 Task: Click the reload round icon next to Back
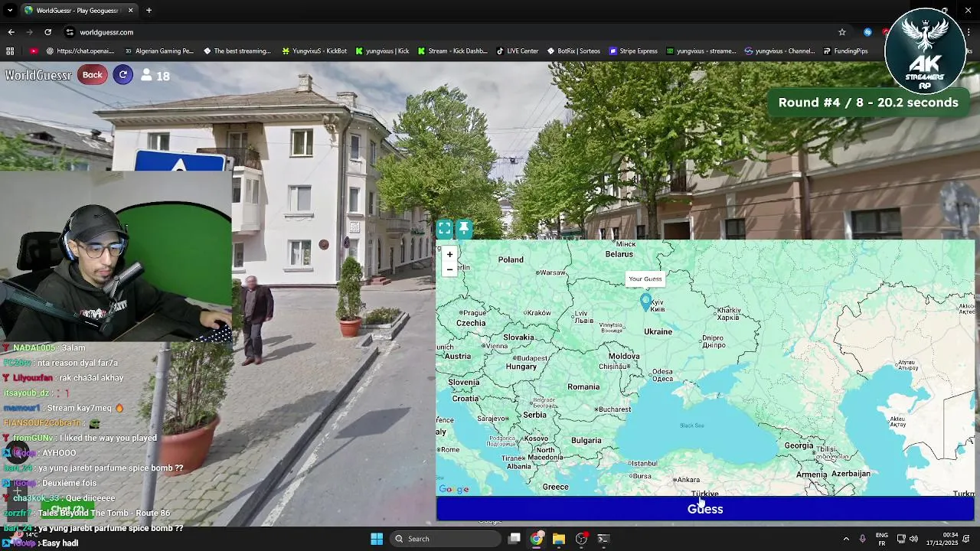(122, 74)
